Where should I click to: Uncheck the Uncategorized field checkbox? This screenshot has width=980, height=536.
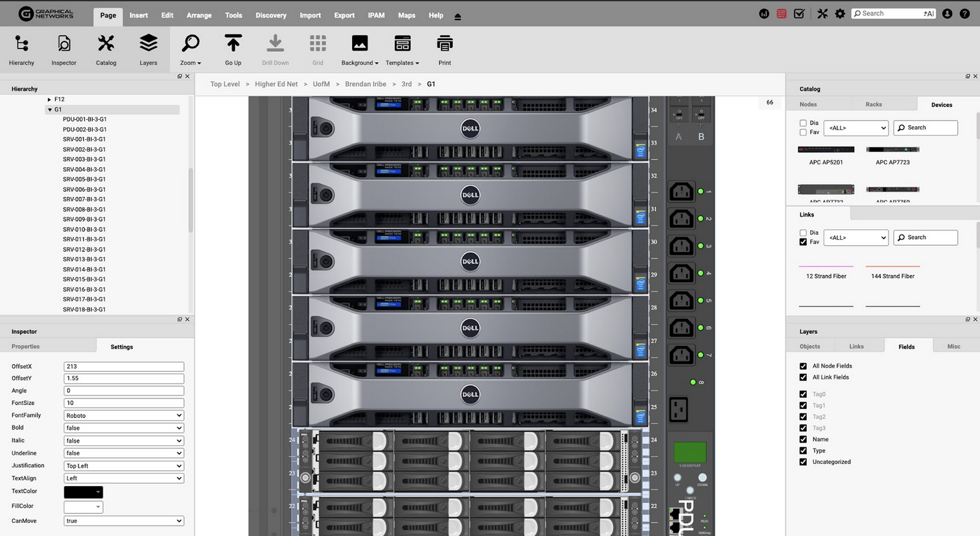[x=803, y=462]
